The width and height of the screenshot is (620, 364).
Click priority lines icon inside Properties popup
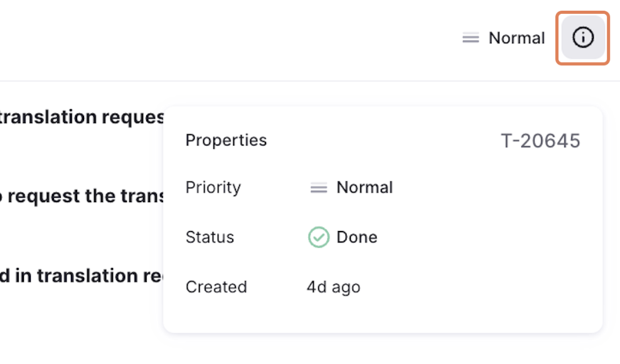click(x=319, y=188)
